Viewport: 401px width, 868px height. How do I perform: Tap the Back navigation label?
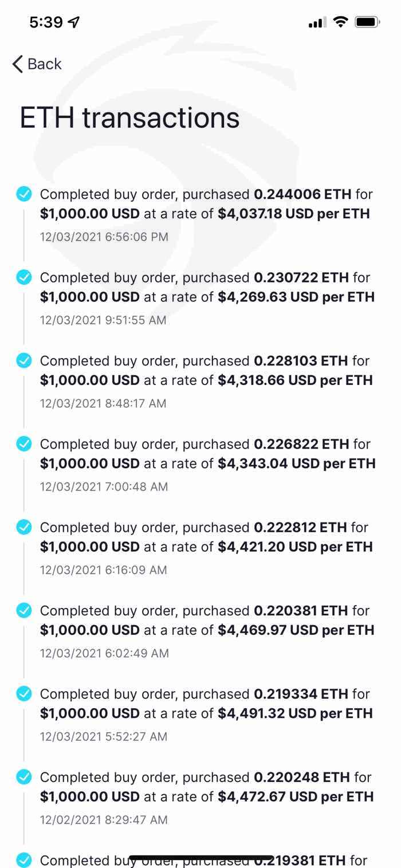pyautogui.click(x=44, y=64)
